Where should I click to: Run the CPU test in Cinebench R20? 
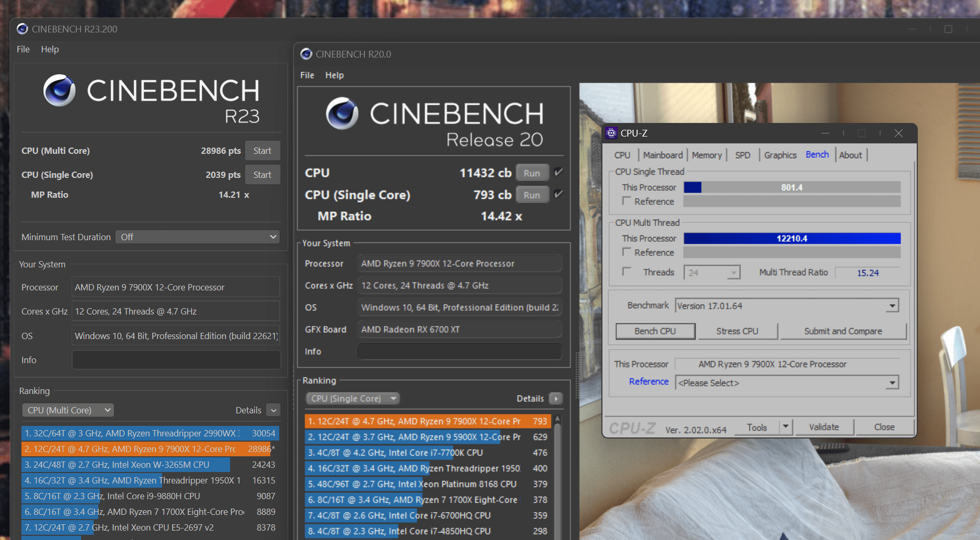[532, 173]
